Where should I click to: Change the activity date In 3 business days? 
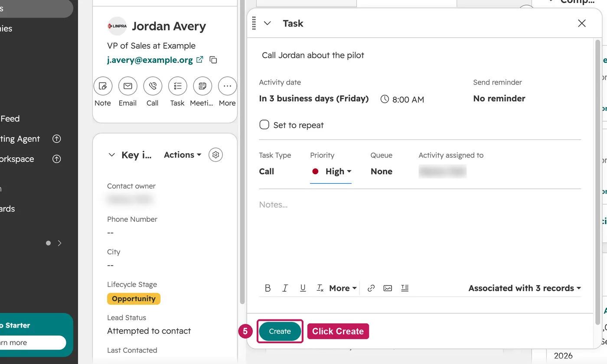pyautogui.click(x=314, y=98)
